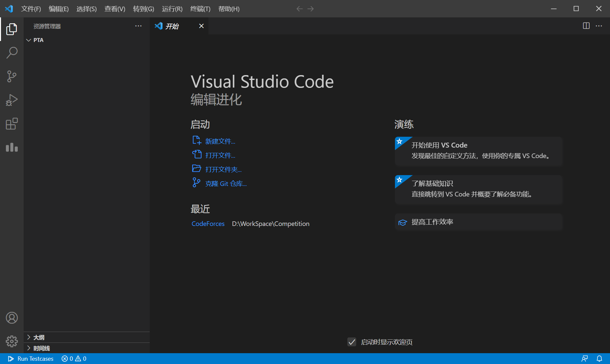Click Run Testcases in status bar

(31, 358)
